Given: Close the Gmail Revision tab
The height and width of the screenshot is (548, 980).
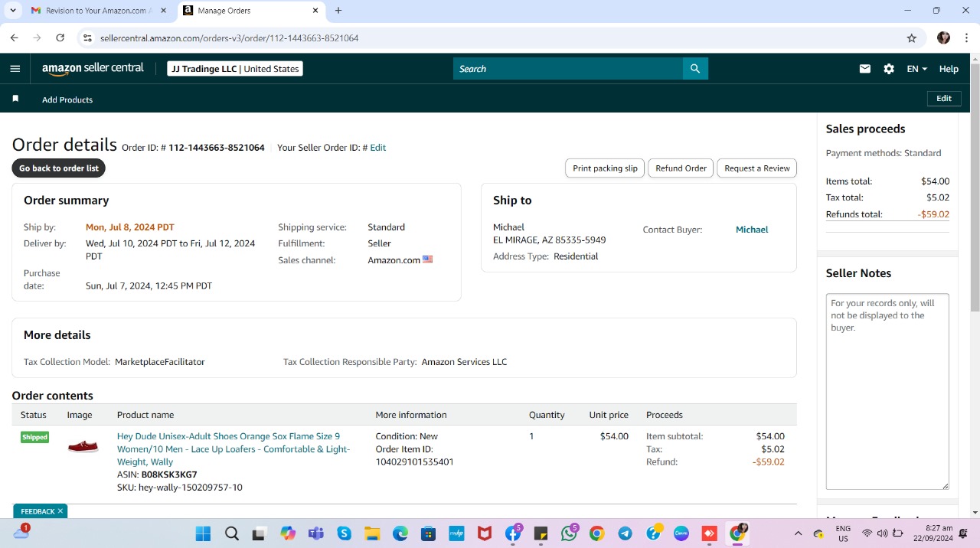Looking at the screenshot, I should tap(164, 11).
